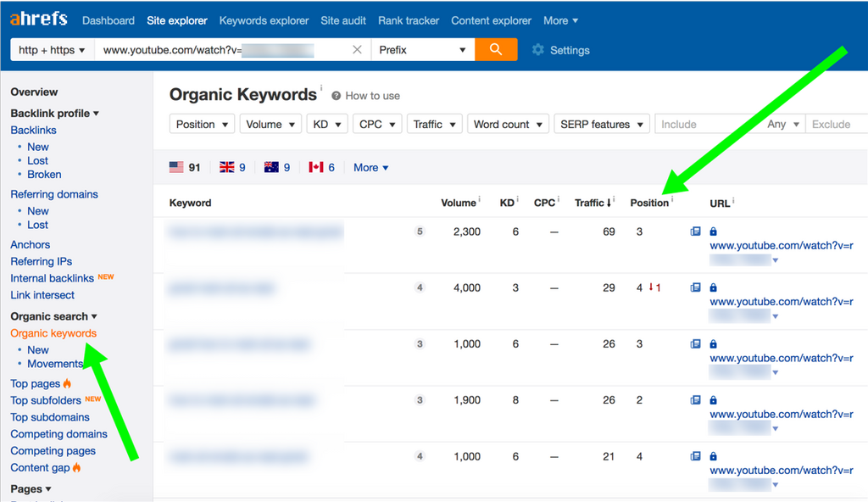Select the United Kingdom flag filter

point(227,168)
